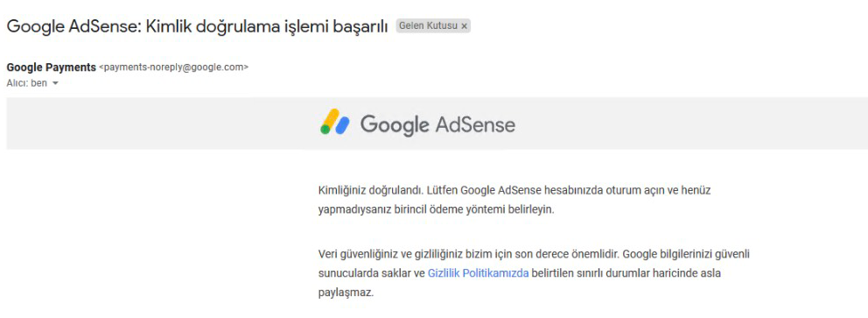Click the 'Veri güvenliğiniz ve gizliliğiniz' paragraph line

tap(535, 254)
